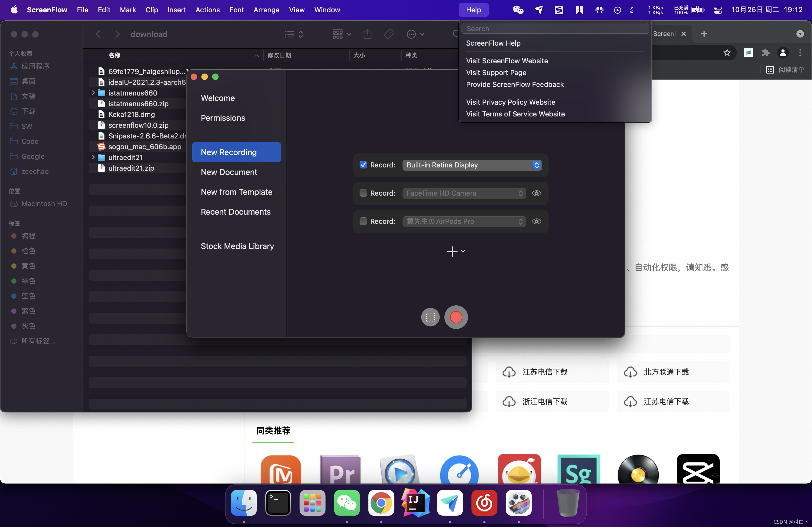Select New from Template in sidebar
Viewport: 812px width, 527px height.
click(x=237, y=192)
